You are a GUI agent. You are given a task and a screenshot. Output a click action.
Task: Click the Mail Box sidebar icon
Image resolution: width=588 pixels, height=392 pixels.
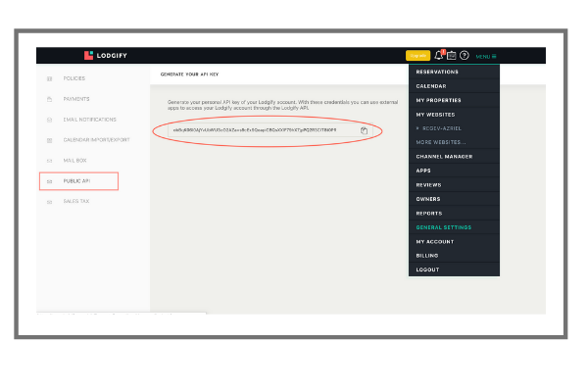(x=50, y=161)
